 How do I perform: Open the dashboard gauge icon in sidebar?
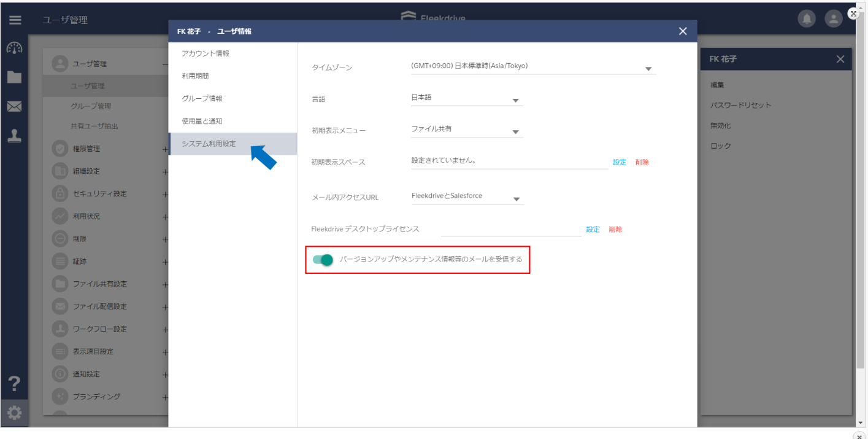[x=14, y=48]
